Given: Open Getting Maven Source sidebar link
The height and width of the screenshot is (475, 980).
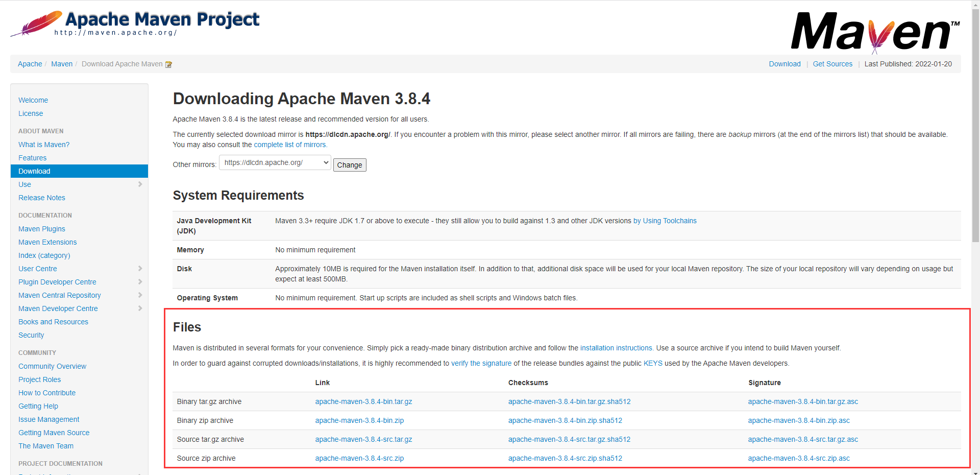Looking at the screenshot, I should click(x=54, y=433).
